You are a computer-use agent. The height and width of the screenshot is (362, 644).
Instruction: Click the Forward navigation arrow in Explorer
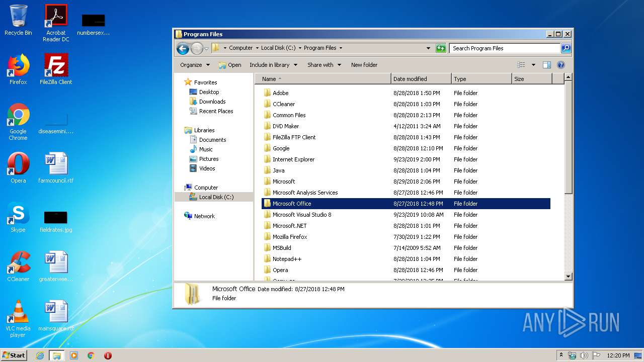(x=197, y=48)
